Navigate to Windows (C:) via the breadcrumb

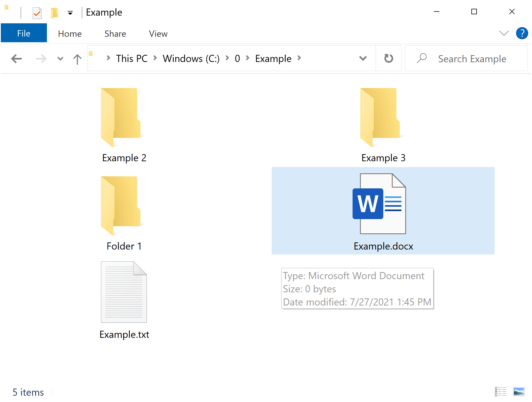pos(191,58)
